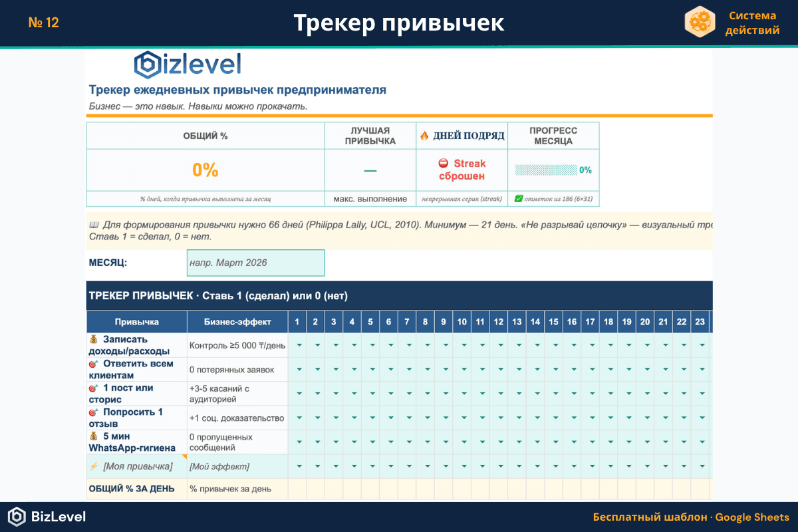Click the dart icon on Ответить всем клиентам
The height and width of the screenshot is (532, 798).
click(93, 364)
